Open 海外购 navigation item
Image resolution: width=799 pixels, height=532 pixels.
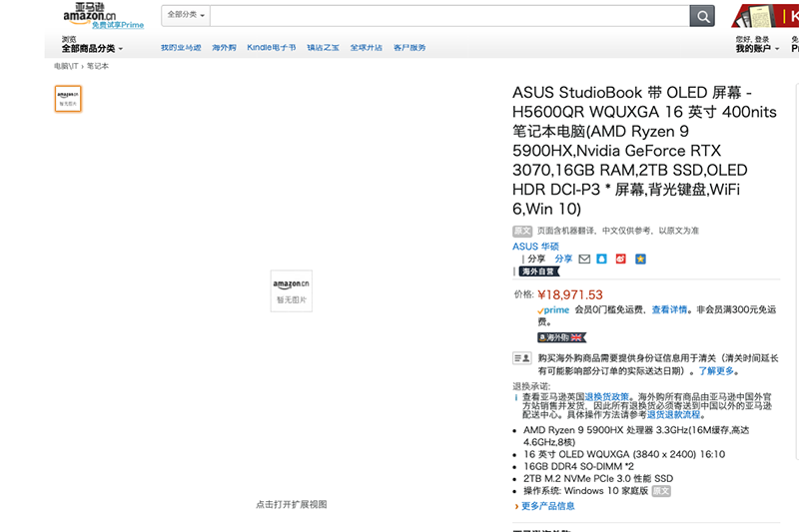pos(224,48)
